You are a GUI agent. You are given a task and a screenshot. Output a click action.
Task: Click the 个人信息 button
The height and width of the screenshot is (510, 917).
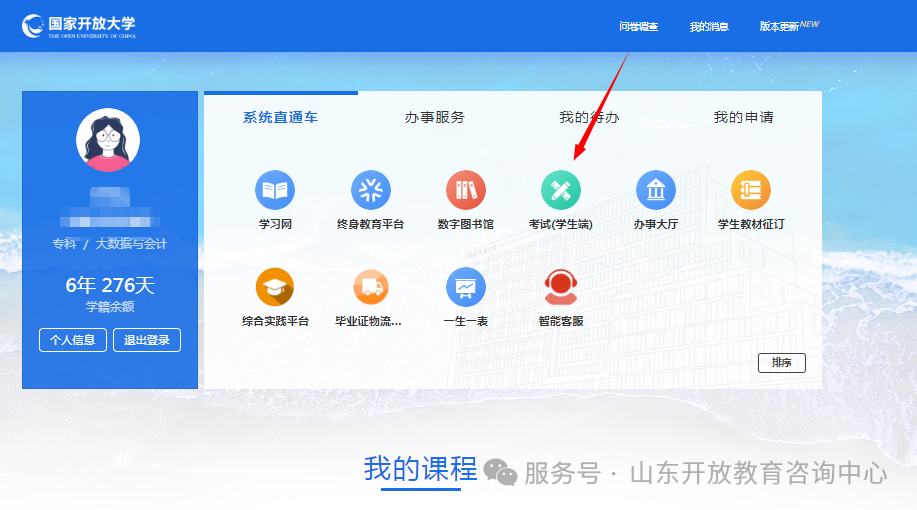point(73,340)
